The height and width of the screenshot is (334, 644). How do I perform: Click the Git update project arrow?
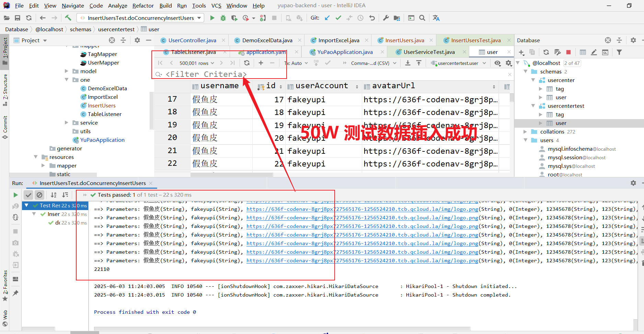coord(327,18)
